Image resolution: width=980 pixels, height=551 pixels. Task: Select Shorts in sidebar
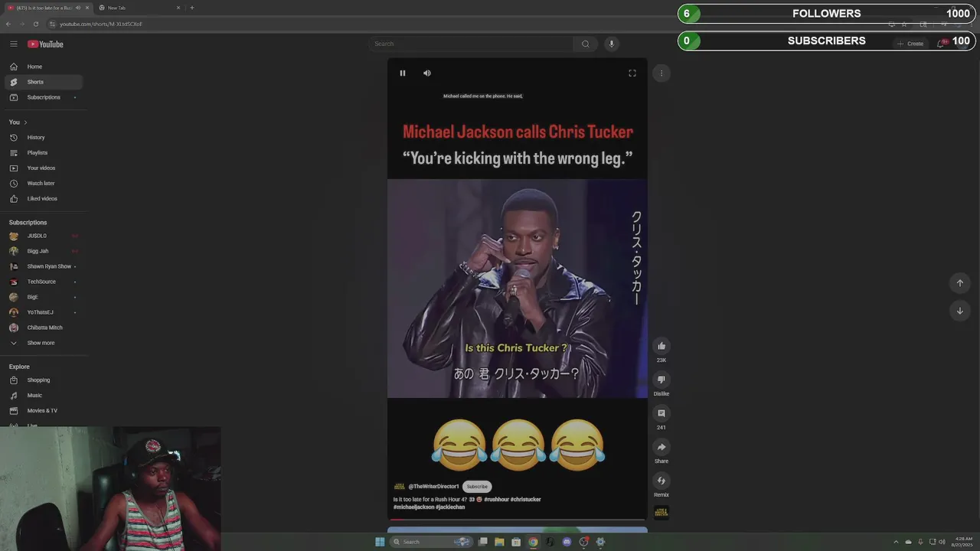click(44, 82)
